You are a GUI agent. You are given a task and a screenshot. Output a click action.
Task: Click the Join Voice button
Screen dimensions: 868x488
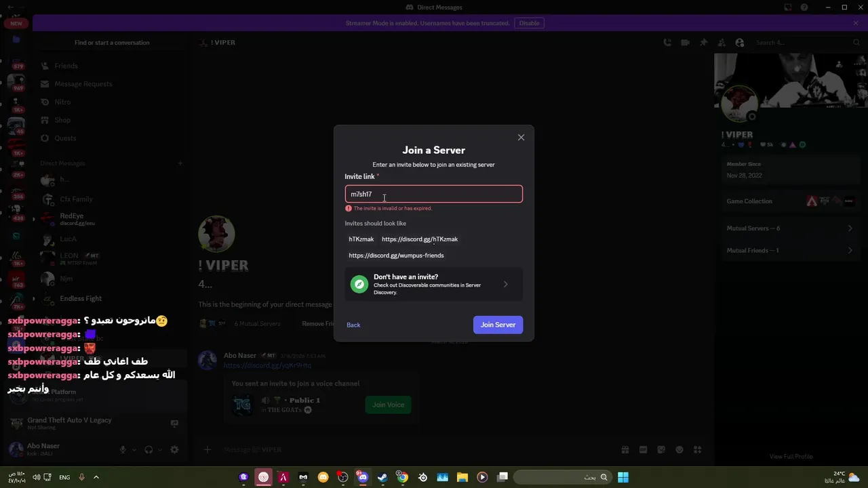point(388,405)
